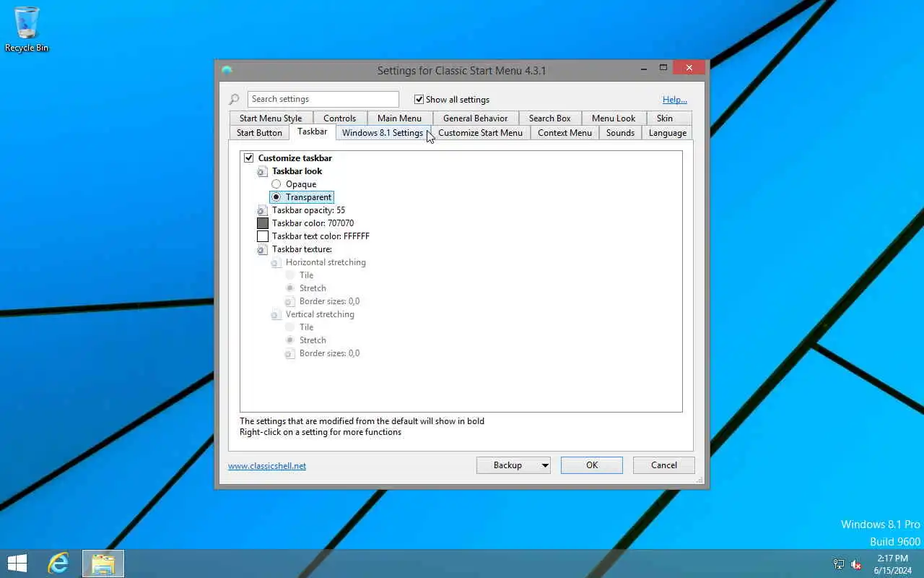The height and width of the screenshot is (578, 924).
Task: Click the icon beside Vertical stretching
Action: click(x=276, y=314)
